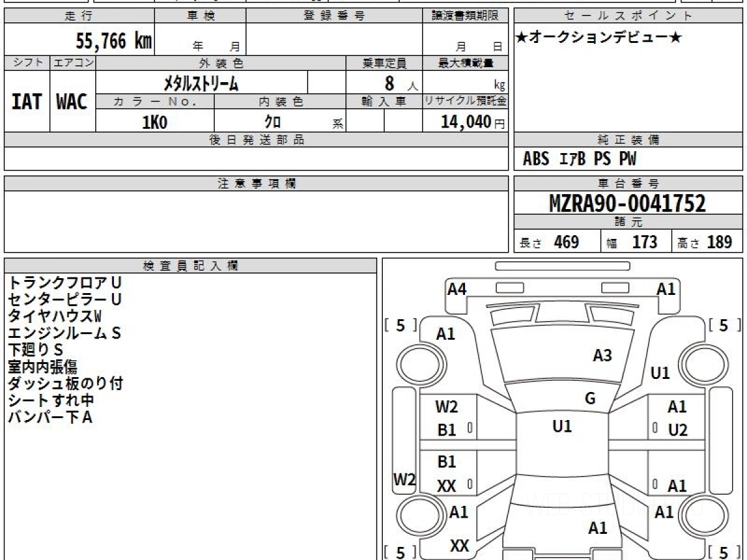Click the height value 高さ 189
This screenshot has height=560, width=747.
[x=705, y=242]
